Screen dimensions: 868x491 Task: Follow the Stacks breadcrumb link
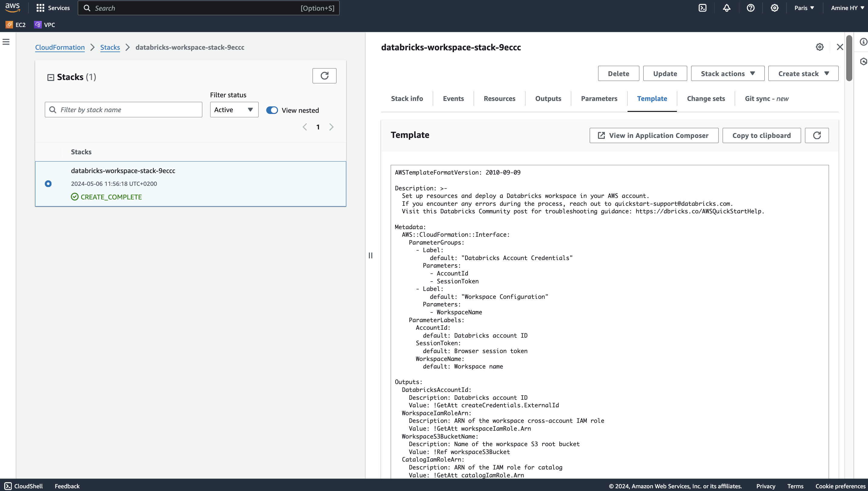point(110,47)
